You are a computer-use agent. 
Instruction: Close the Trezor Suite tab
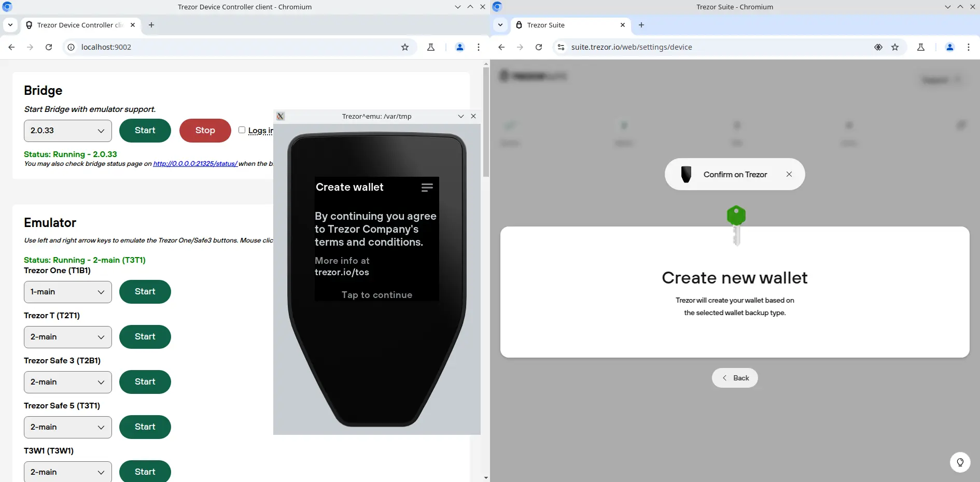coord(623,25)
